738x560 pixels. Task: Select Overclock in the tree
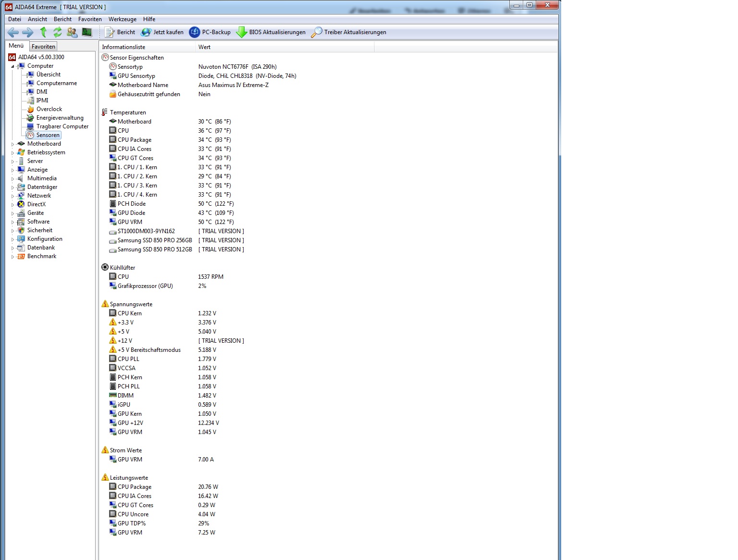pyautogui.click(x=49, y=109)
